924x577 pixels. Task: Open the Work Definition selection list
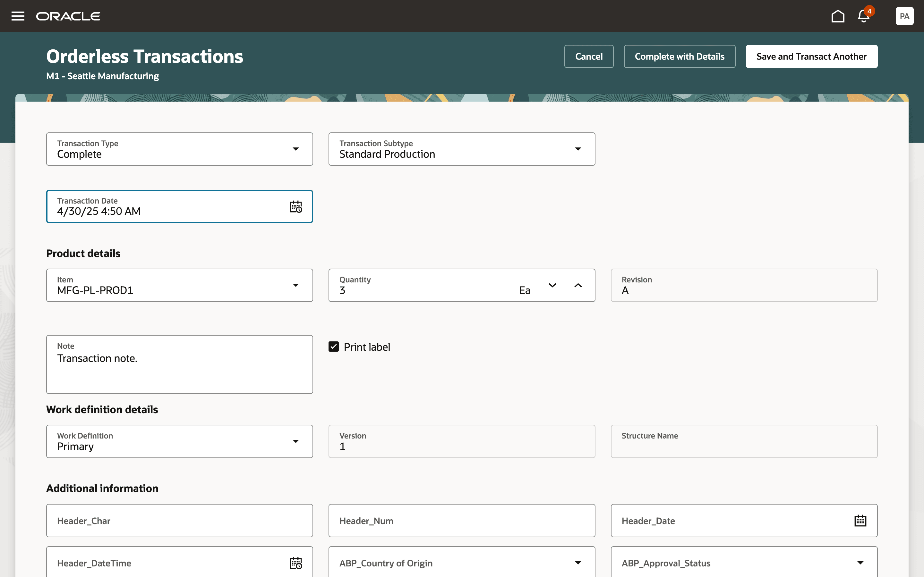pos(296,441)
